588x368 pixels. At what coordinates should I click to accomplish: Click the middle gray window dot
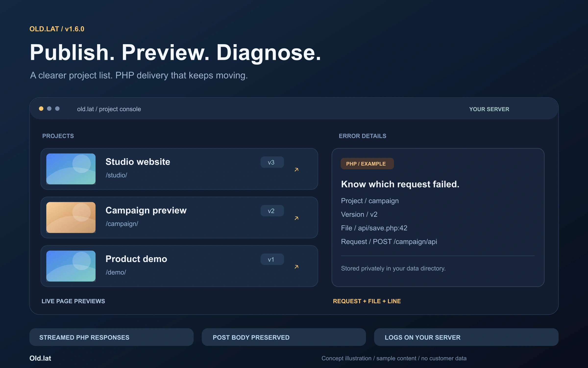[49, 108]
